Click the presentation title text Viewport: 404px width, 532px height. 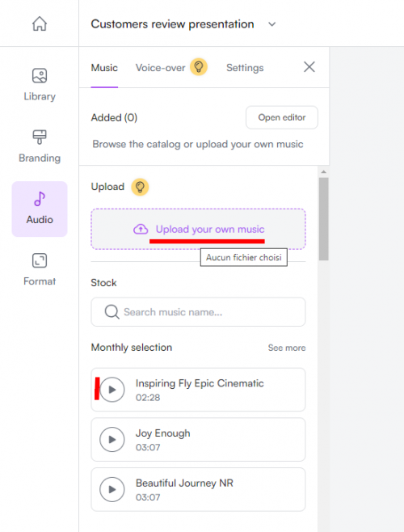click(x=172, y=24)
